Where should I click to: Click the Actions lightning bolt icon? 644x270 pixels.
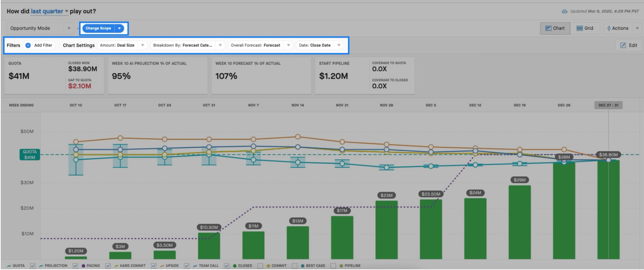click(609, 28)
